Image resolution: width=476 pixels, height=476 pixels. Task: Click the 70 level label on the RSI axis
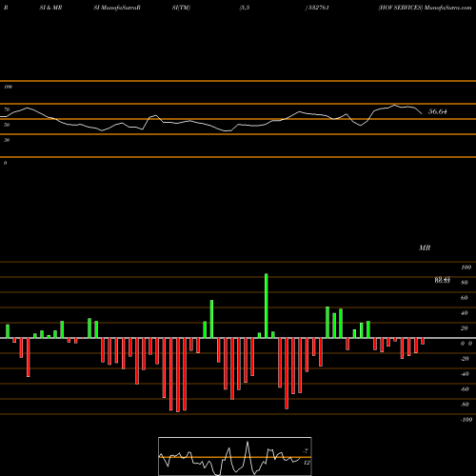tap(7, 109)
